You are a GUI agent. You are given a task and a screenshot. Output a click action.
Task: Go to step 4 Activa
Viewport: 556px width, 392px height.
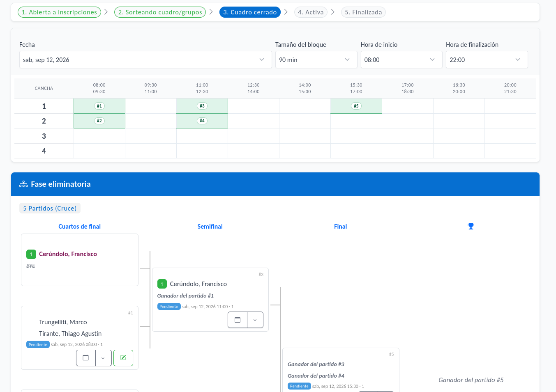pyautogui.click(x=311, y=12)
